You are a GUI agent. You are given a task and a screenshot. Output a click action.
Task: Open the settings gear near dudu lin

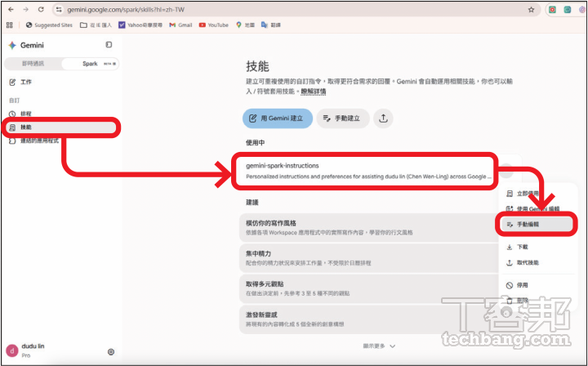pyautogui.click(x=111, y=352)
